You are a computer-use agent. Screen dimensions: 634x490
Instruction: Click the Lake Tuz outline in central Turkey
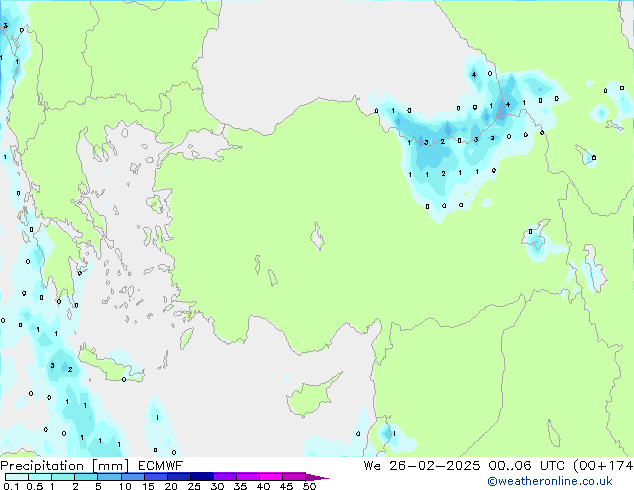[x=318, y=236]
